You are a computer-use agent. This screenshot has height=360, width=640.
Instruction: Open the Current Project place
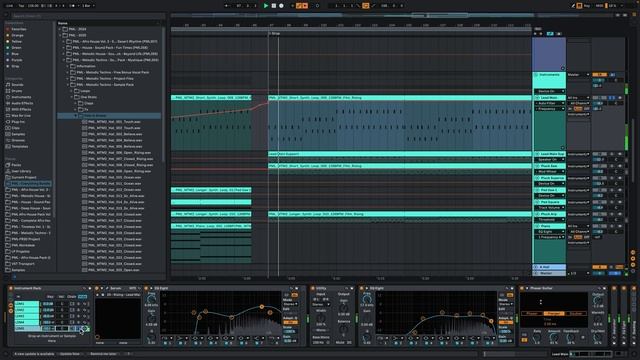[x=24, y=177]
